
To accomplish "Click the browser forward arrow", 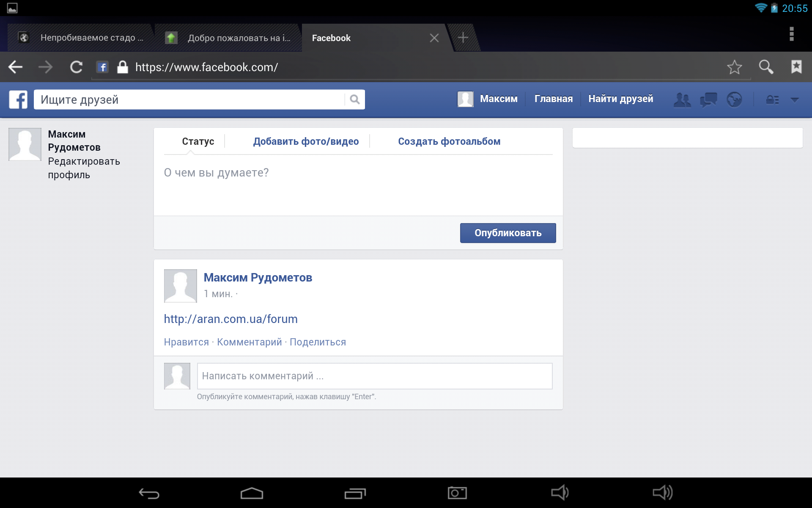I will point(45,67).
